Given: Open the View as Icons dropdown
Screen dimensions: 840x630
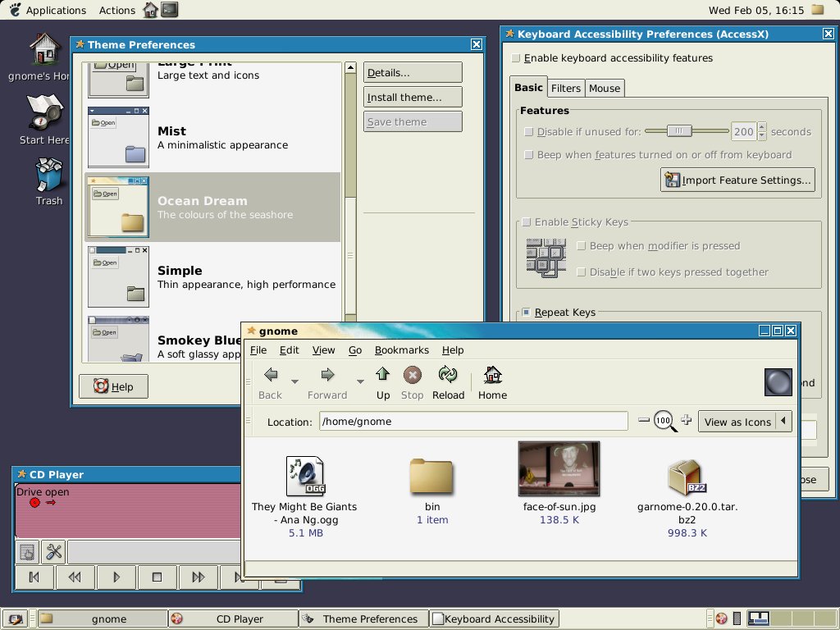Looking at the screenshot, I should click(745, 422).
